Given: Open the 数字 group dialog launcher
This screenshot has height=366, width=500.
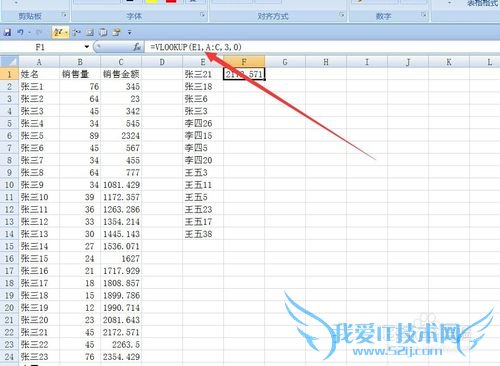Looking at the screenshot, I should pyautogui.click(x=424, y=15).
